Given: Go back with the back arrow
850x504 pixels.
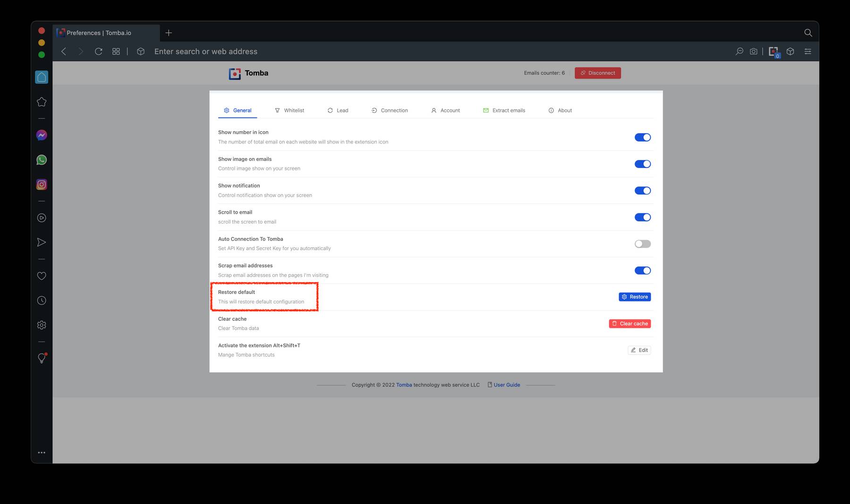Looking at the screenshot, I should click(x=64, y=51).
